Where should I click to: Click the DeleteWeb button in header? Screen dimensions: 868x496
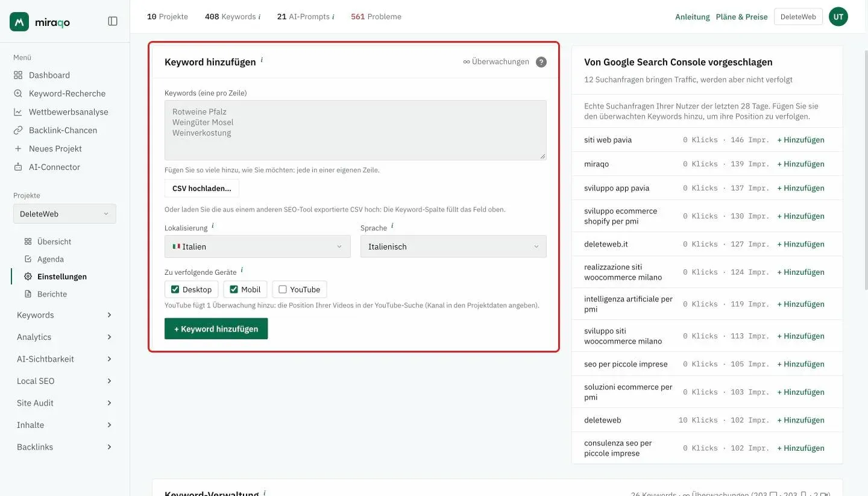798,17
